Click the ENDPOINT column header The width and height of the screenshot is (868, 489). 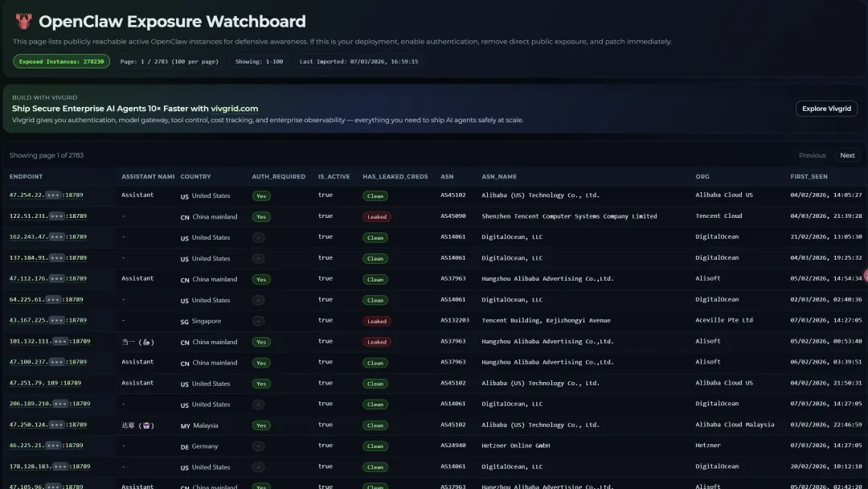click(x=26, y=177)
